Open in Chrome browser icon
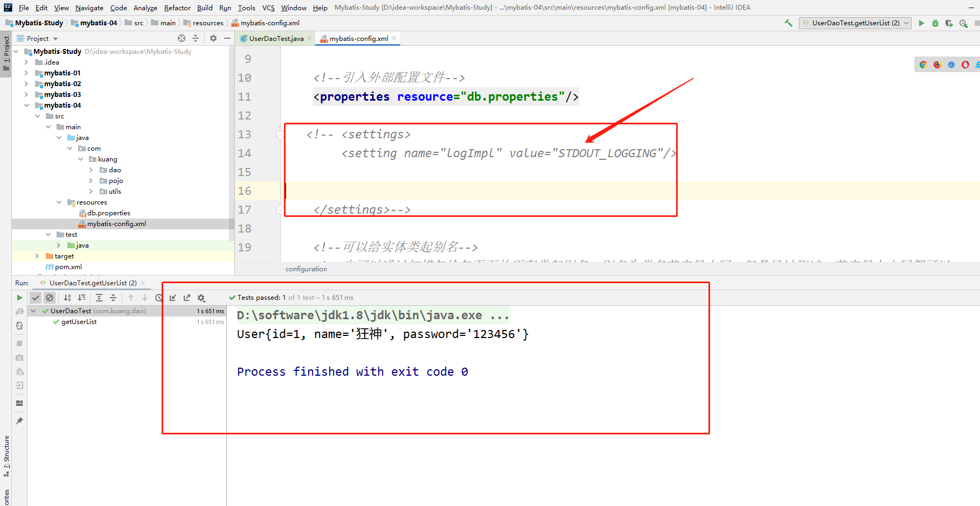The width and height of the screenshot is (980, 506). [923, 65]
